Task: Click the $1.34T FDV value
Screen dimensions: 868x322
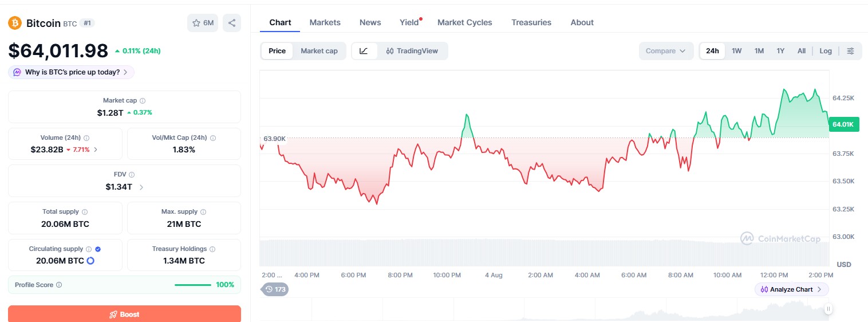Action: click(119, 187)
